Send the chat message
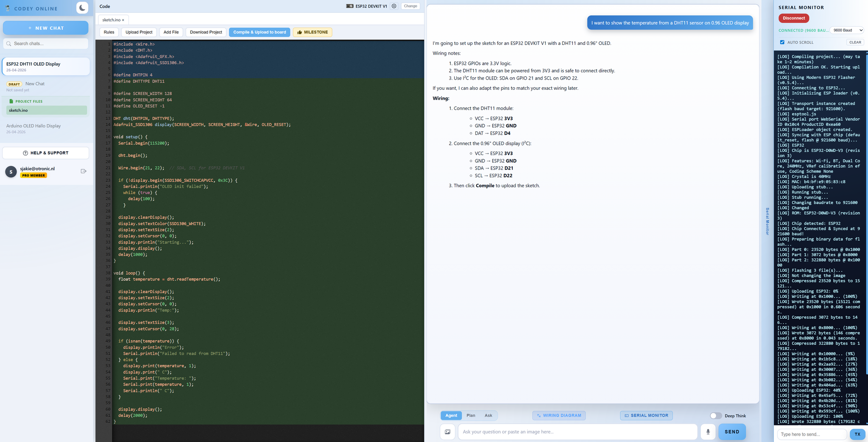The width and height of the screenshot is (868, 442). click(732, 432)
